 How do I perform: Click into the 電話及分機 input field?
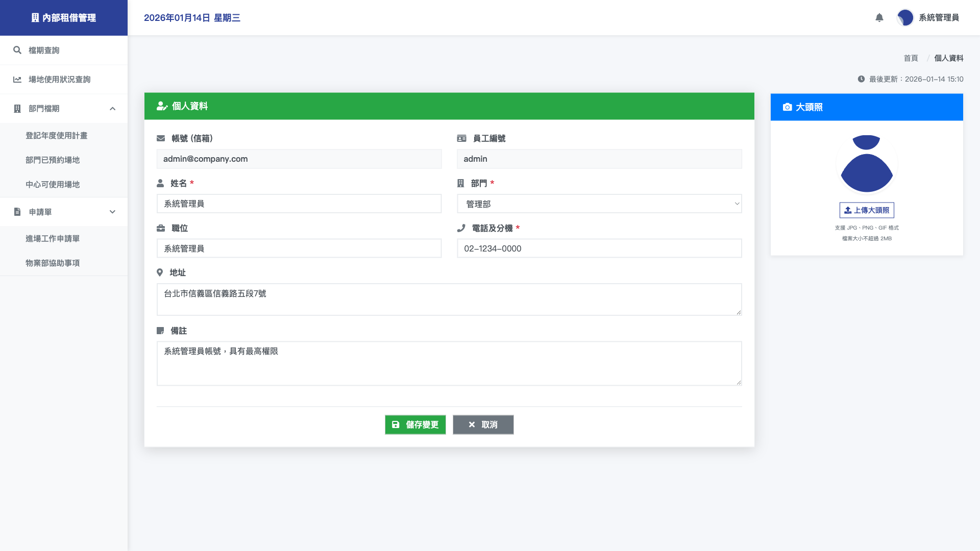tap(599, 248)
